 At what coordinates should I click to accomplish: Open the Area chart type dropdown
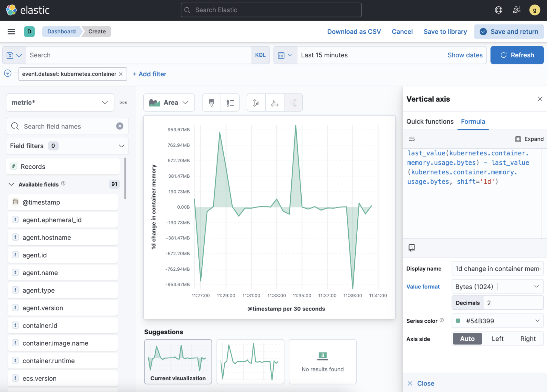click(x=169, y=103)
